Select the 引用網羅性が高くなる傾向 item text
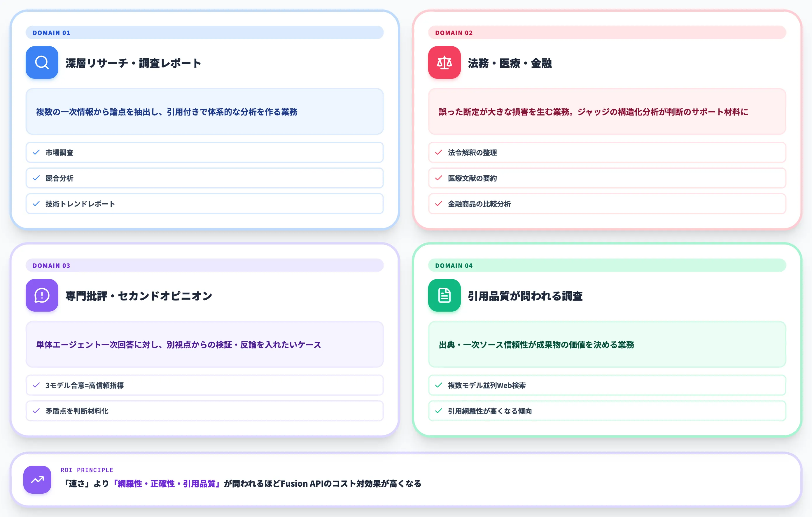 coord(490,411)
